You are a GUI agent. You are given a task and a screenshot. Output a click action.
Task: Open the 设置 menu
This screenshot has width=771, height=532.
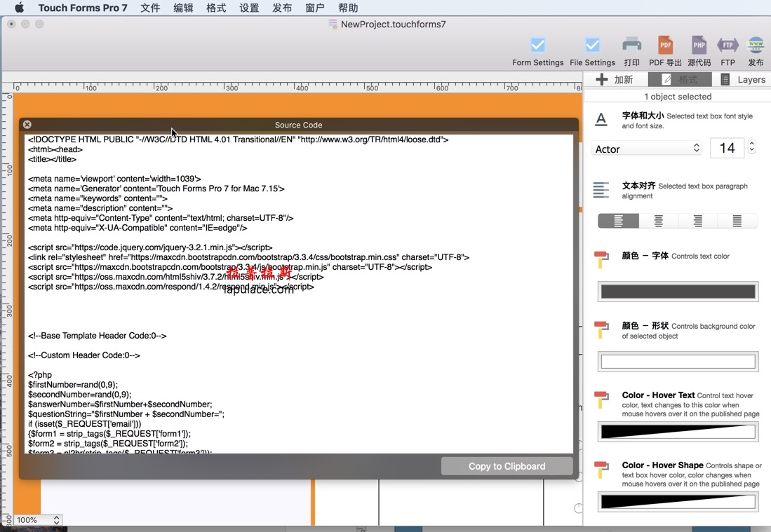click(x=249, y=8)
